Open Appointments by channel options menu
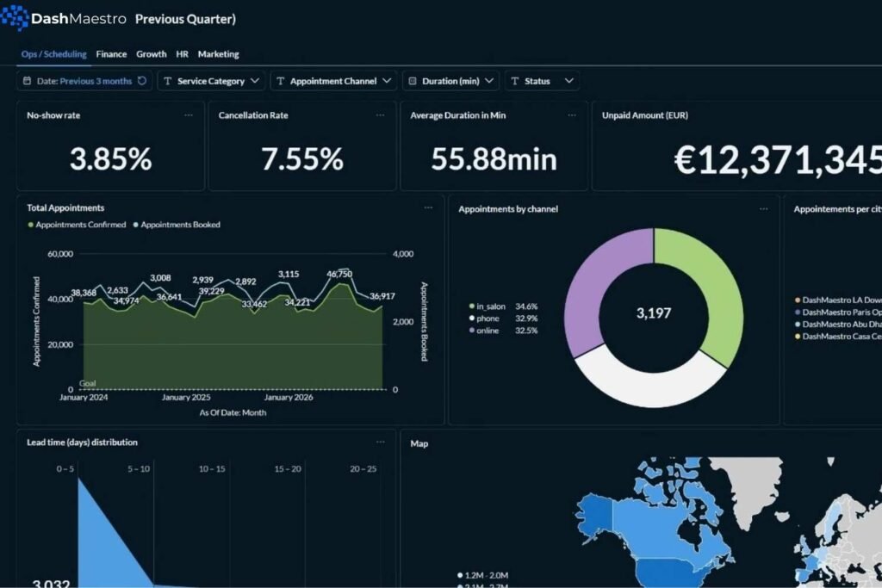882x588 pixels. tap(763, 208)
